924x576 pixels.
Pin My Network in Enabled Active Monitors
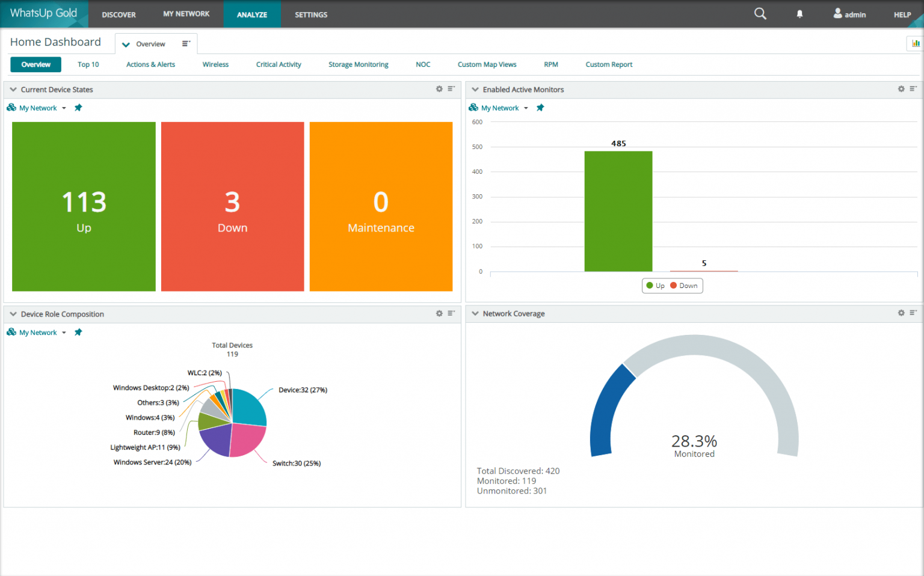540,107
